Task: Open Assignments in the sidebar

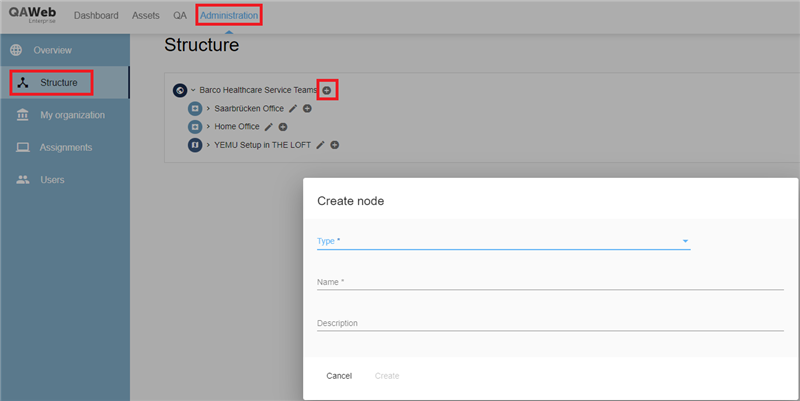Action: pyautogui.click(x=65, y=147)
